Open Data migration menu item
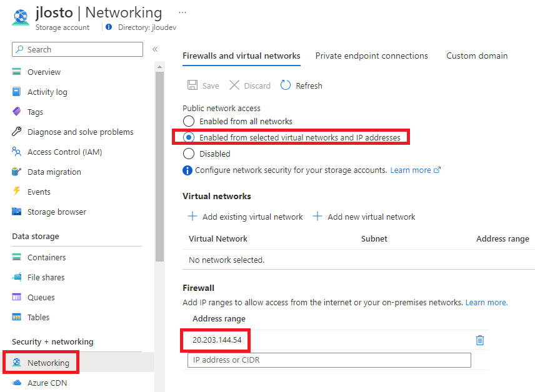535x392 pixels. tap(54, 172)
